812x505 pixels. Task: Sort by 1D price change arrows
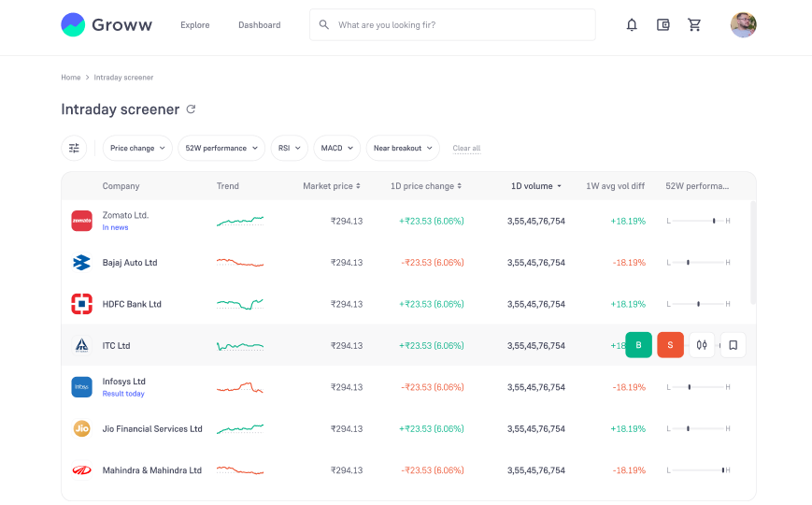tap(460, 185)
